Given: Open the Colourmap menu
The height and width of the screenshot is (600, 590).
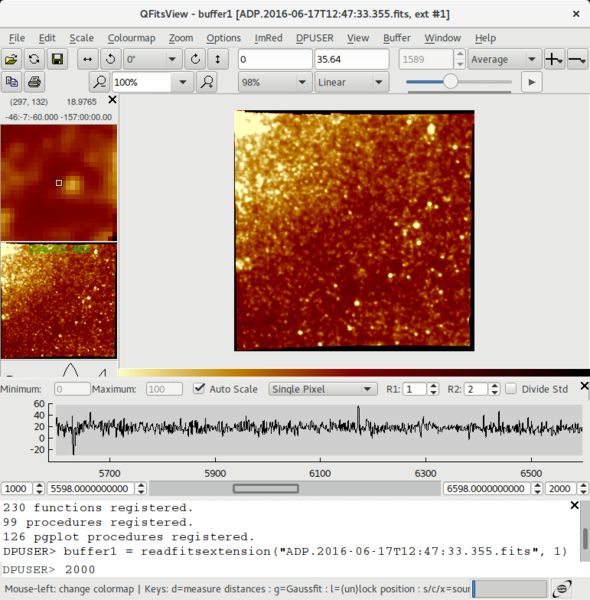Looking at the screenshot, I should [x=131, y=38].
